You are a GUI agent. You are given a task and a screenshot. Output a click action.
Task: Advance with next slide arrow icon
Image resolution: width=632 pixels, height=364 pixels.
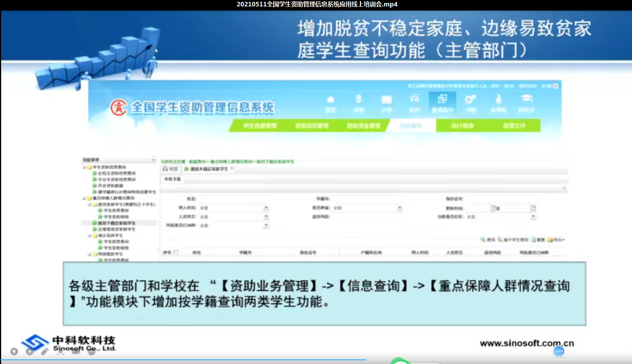[x=29, y=352]
